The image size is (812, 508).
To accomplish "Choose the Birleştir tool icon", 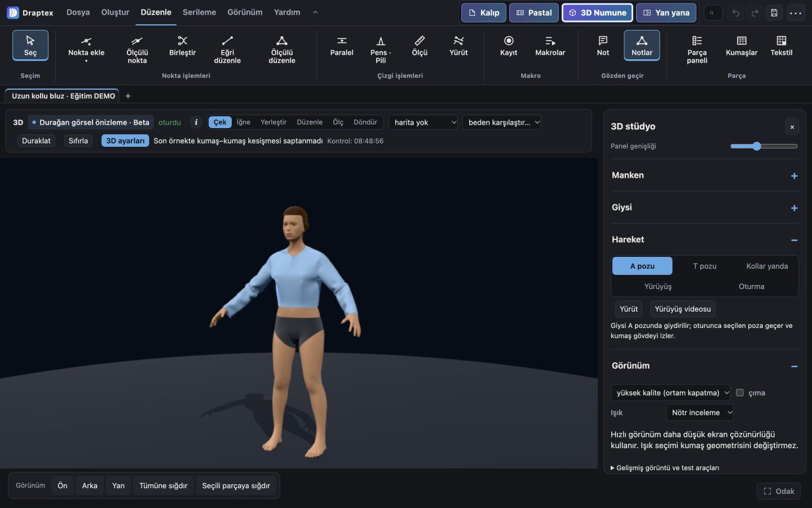I will coord(182,41).
